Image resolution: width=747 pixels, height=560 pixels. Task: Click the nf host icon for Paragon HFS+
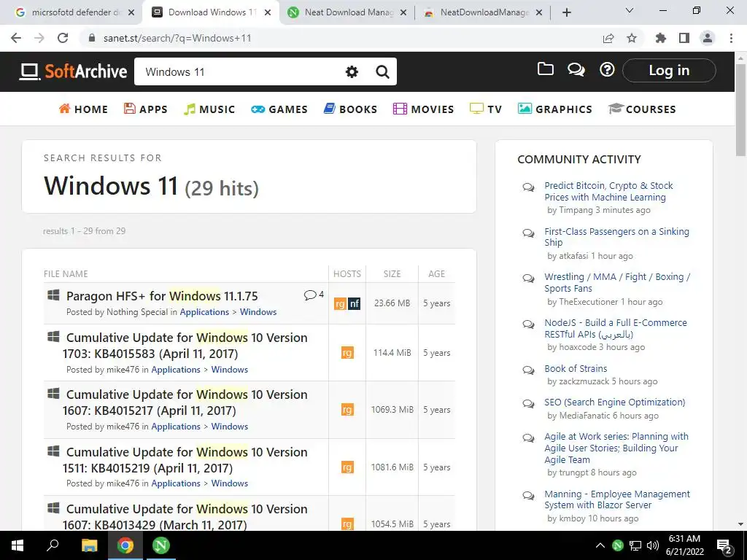[x=354, y=303]
